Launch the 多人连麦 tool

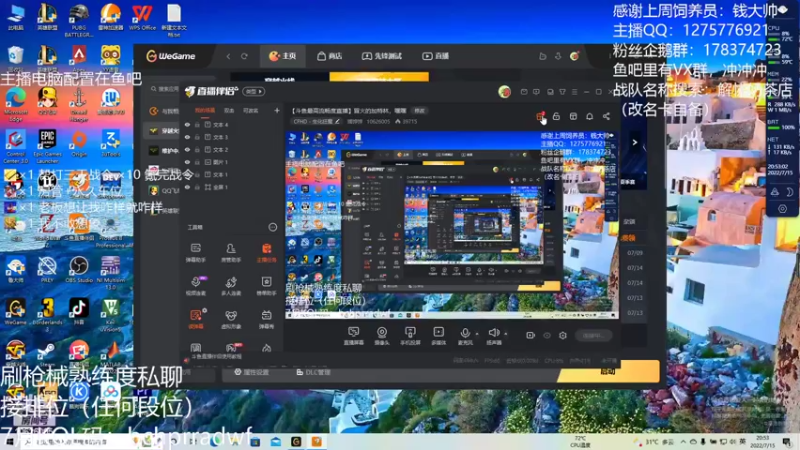231,286
